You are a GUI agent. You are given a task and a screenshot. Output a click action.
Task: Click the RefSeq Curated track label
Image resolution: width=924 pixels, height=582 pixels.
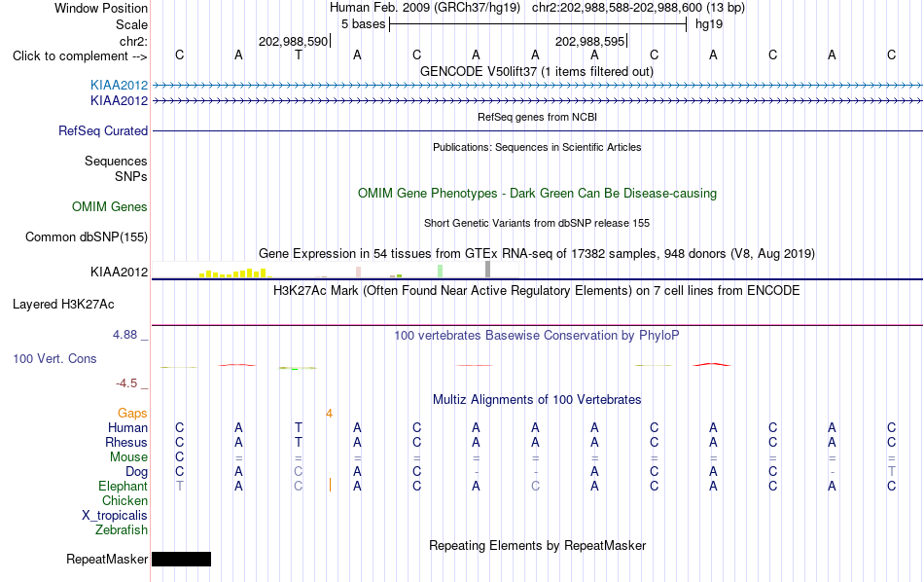pyautogui.click(x=103, y=131)
